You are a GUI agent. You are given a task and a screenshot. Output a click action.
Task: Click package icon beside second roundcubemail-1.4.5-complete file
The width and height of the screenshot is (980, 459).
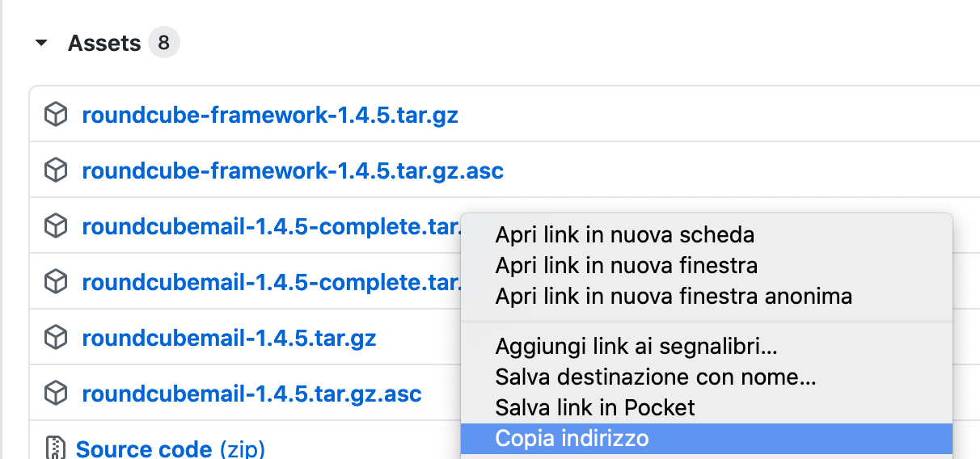[55, 282]
